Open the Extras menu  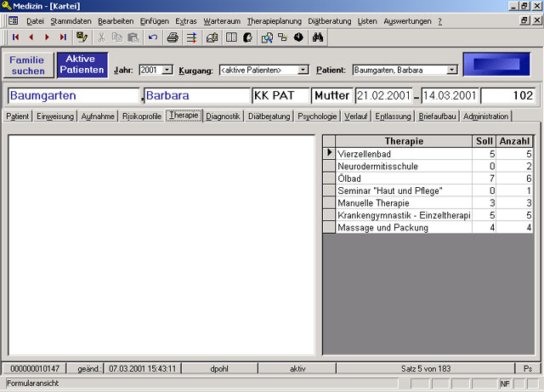click(186, 21)
